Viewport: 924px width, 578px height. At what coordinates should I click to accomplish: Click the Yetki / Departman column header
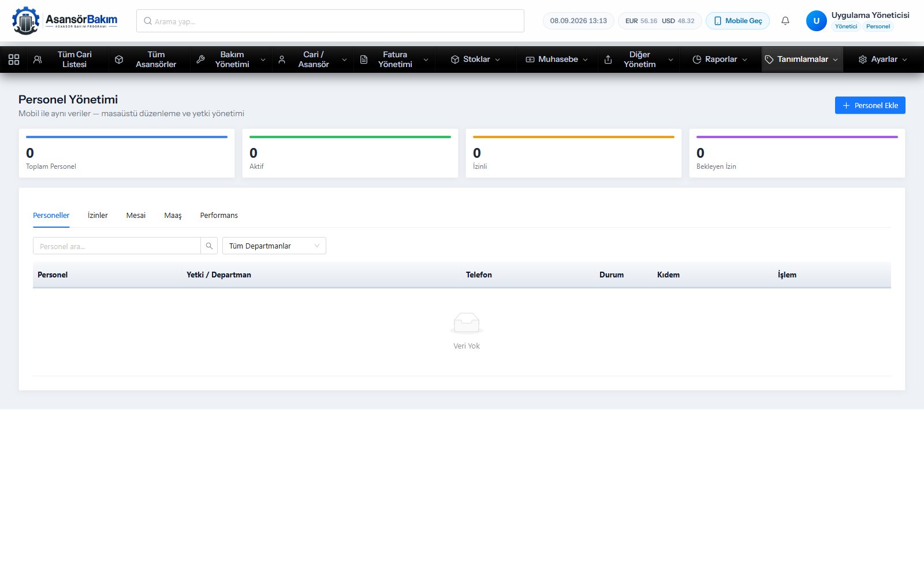[219, 275]
